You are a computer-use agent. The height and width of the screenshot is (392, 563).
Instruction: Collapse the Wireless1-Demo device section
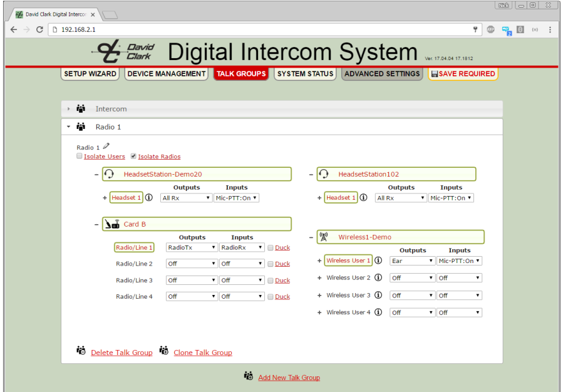pyautogui.click(x=311, y=237)
